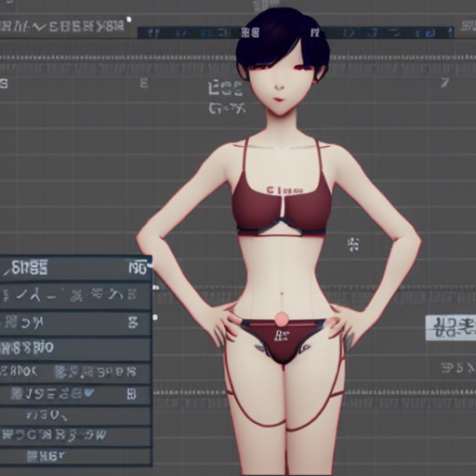Select the header row of the left panel
476x476 pixels.
(x=75, y=268)
